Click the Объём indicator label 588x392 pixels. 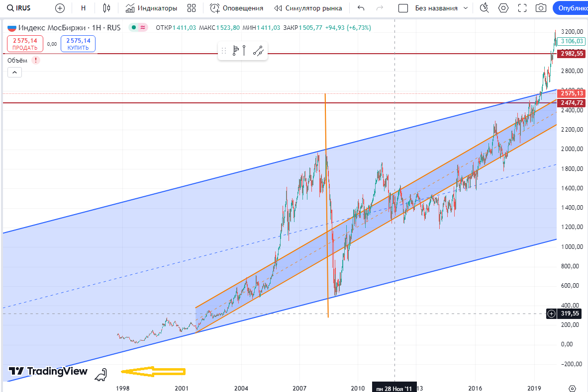point(17,60)
